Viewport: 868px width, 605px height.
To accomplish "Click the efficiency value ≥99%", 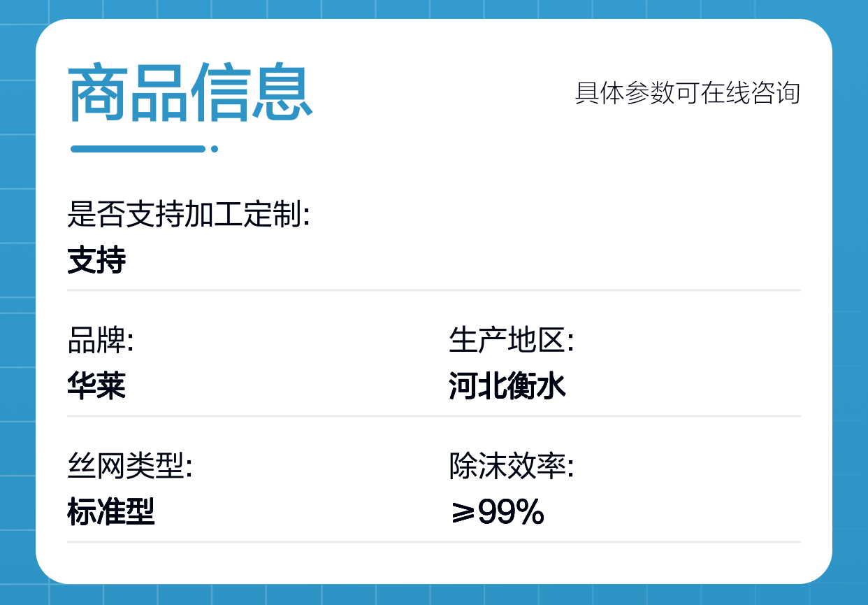I will pyautogui.click(x=497, y=513).
